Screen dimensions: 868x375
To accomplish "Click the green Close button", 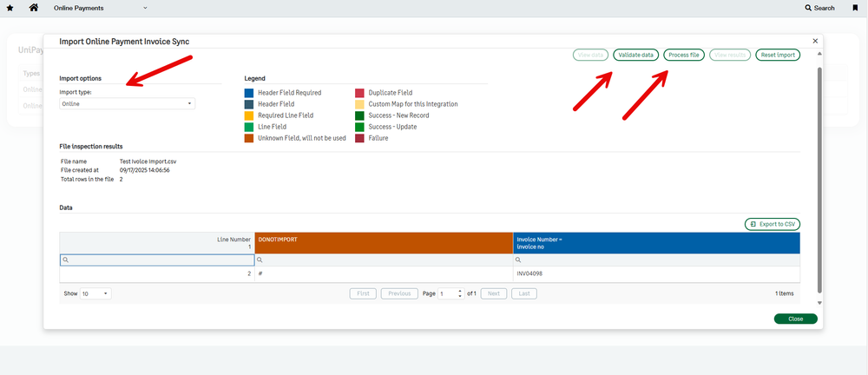I will (795, 319).
